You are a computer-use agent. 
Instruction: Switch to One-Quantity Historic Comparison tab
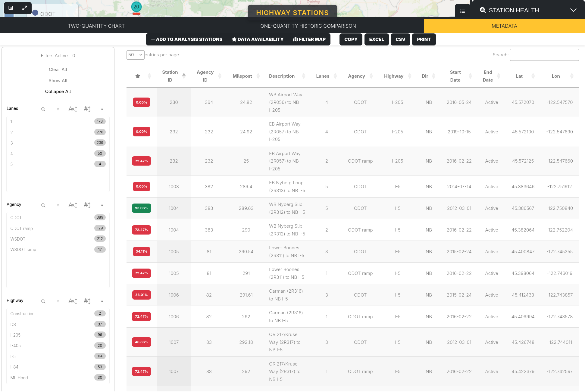308,26
